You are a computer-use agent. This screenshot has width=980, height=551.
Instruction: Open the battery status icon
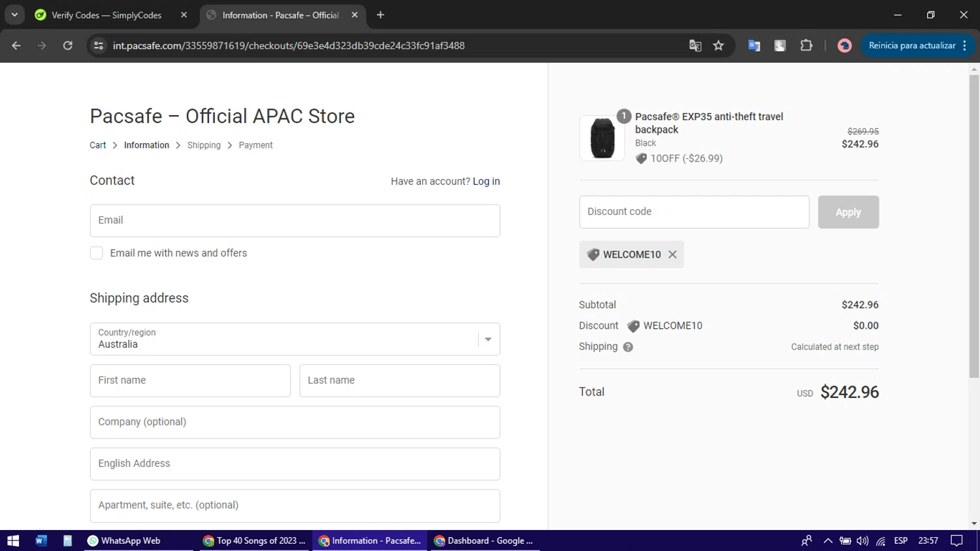point(845,541)
